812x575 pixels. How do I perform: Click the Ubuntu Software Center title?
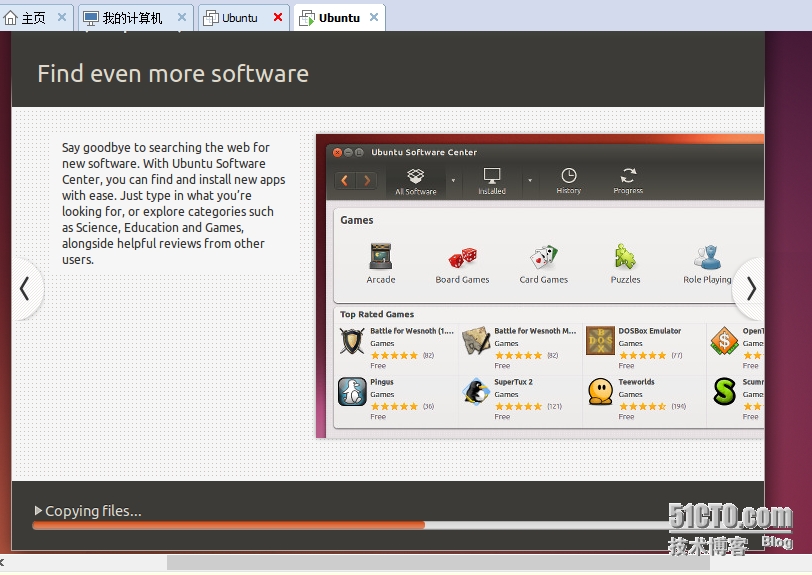tap(424, 152)
